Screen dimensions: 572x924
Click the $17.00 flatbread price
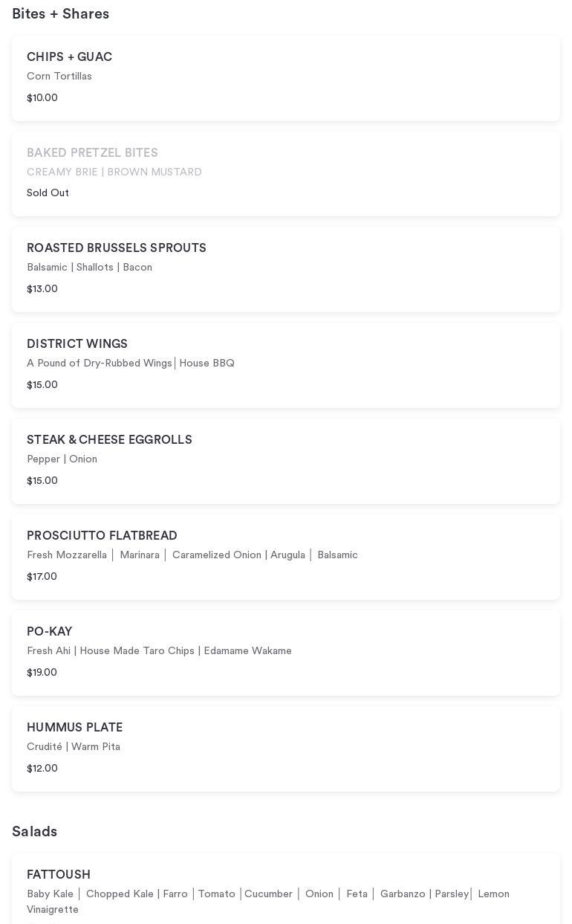pos(42,577)
